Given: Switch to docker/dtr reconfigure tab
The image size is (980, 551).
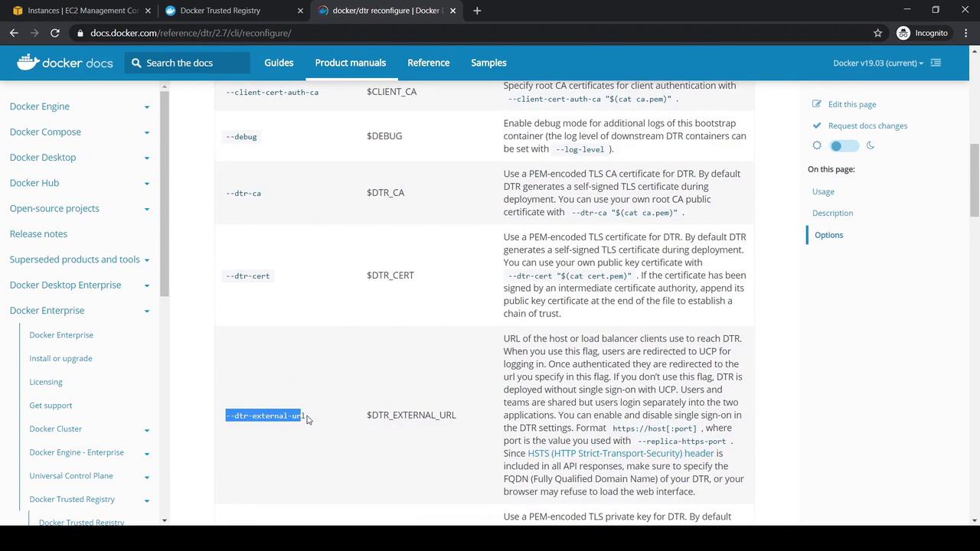Looking at the screenshot, I should [x=387, y=11].
